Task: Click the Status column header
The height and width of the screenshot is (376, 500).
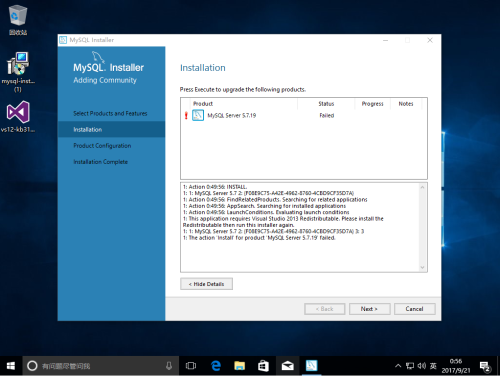Action: coord(326,104)
